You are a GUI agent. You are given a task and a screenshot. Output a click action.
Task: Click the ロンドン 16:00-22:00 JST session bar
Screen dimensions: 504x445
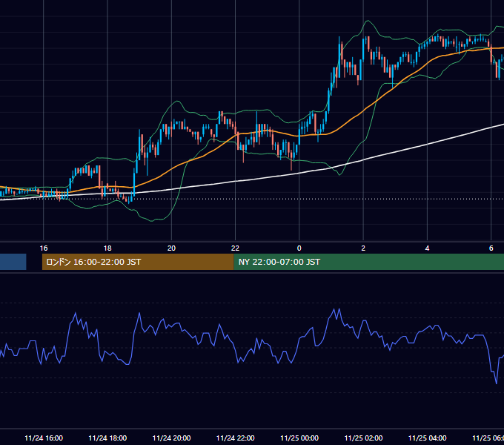138,262
